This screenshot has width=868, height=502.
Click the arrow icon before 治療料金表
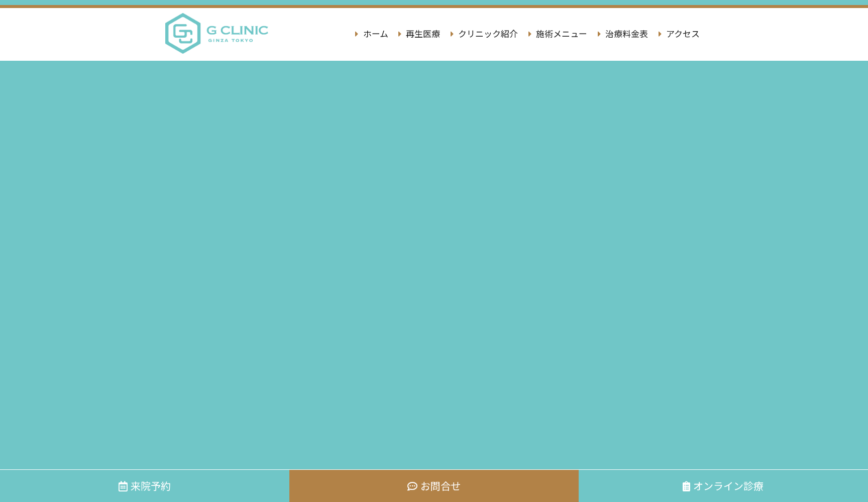coord(598,34)
